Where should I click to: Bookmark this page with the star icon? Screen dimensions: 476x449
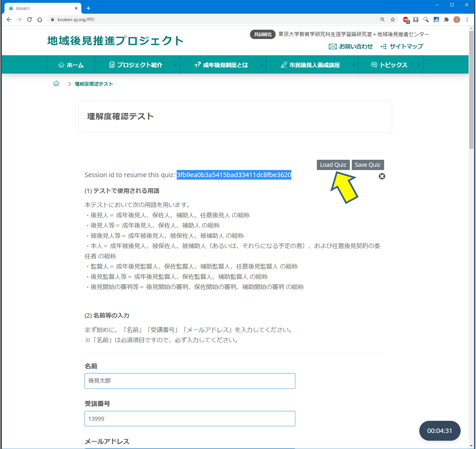pyautogui.click(x=393, y=20)
